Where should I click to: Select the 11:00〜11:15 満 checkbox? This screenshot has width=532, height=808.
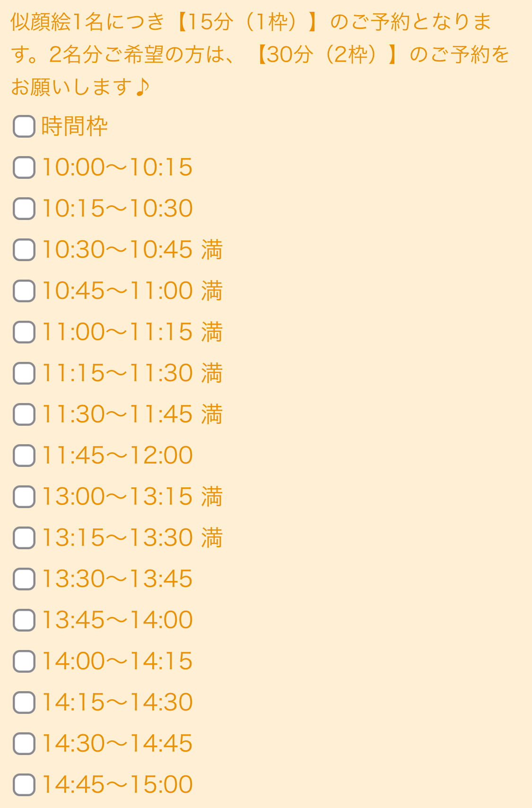pyautogui.click(x=24, y=332)
